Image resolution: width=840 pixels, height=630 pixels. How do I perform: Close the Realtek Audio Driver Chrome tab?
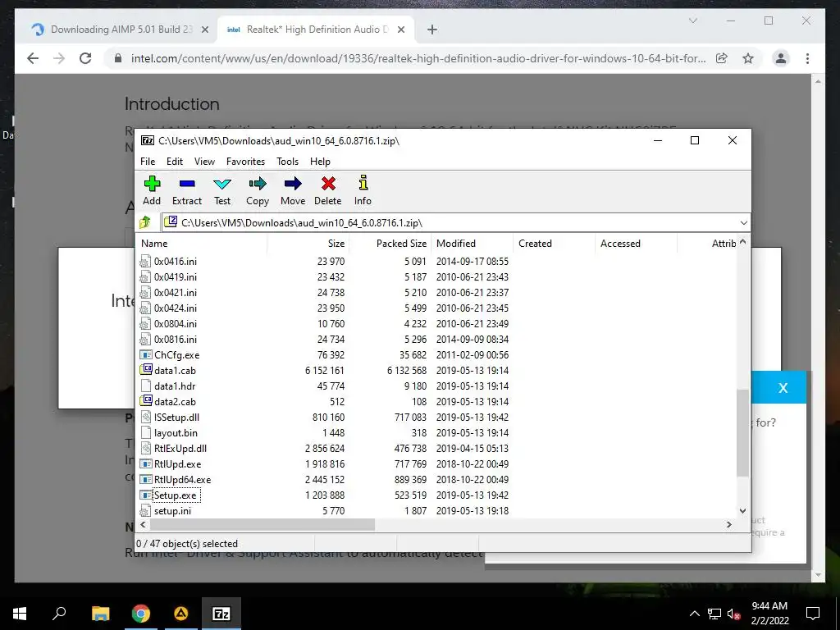[x=400, y=30]
